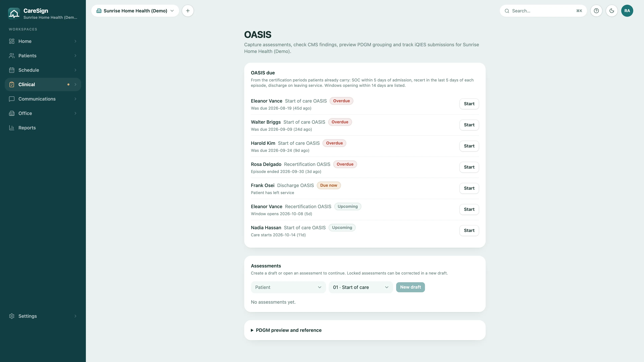The image size is (644, 362).
Task: Click the Upcoming badge for Eleanor Vance recertification
Action: (x=347, y=207)
